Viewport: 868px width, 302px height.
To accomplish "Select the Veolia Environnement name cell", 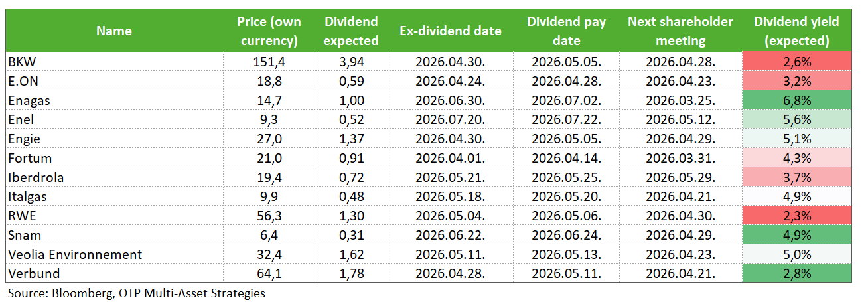I will point(113,254).
